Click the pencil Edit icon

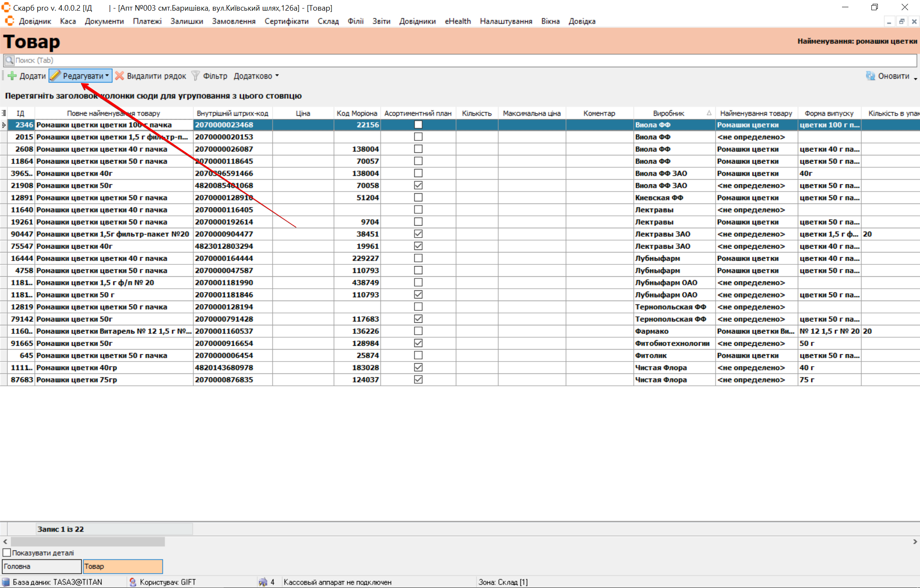tap(55, 76)
